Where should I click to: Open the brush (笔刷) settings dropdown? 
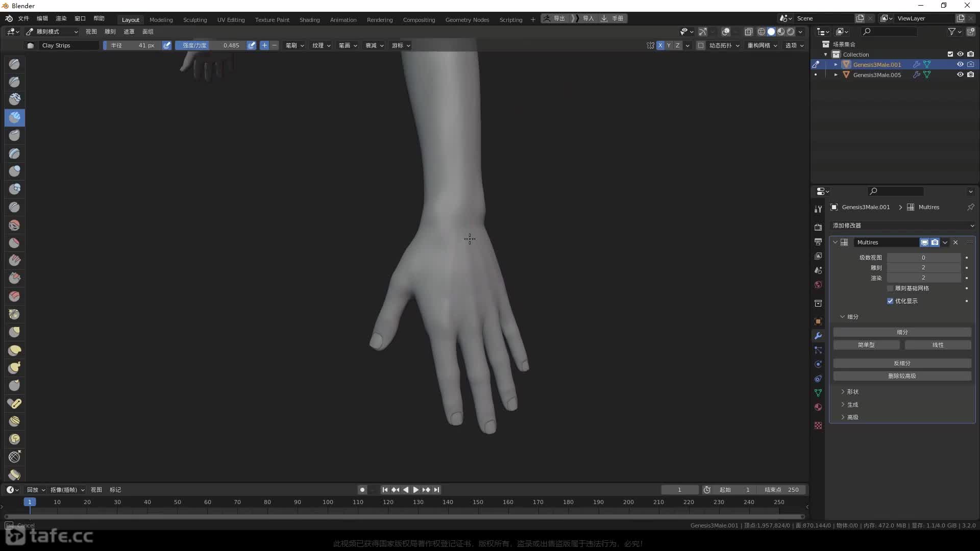295,45
